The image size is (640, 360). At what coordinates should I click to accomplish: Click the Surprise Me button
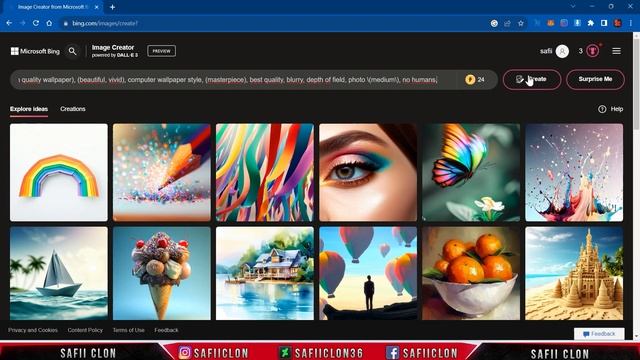pos(595,80)
